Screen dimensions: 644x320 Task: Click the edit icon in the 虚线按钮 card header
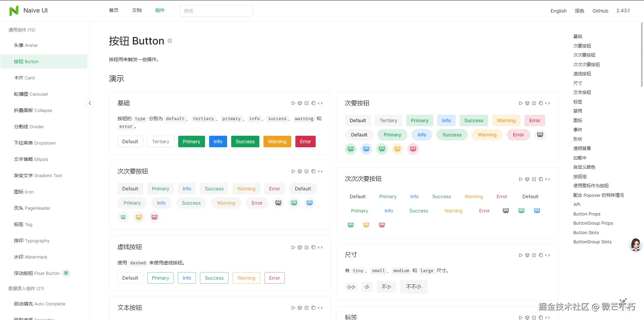point(307,247)
